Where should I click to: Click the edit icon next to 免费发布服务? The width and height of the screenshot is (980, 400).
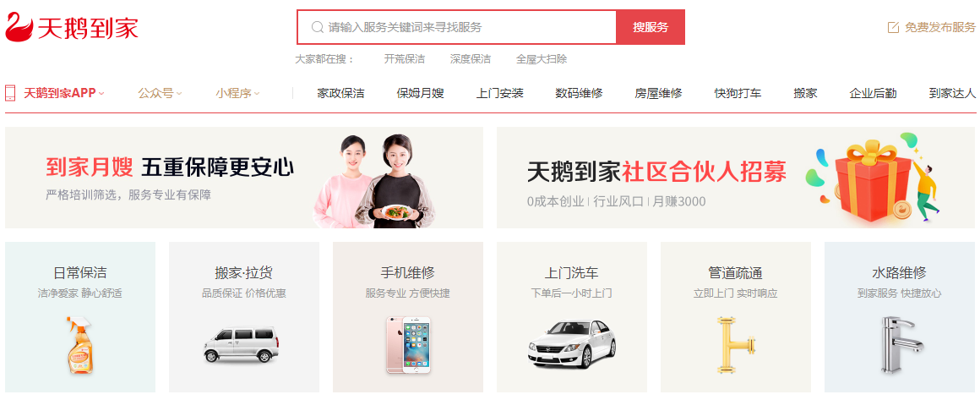click(893, 28)
